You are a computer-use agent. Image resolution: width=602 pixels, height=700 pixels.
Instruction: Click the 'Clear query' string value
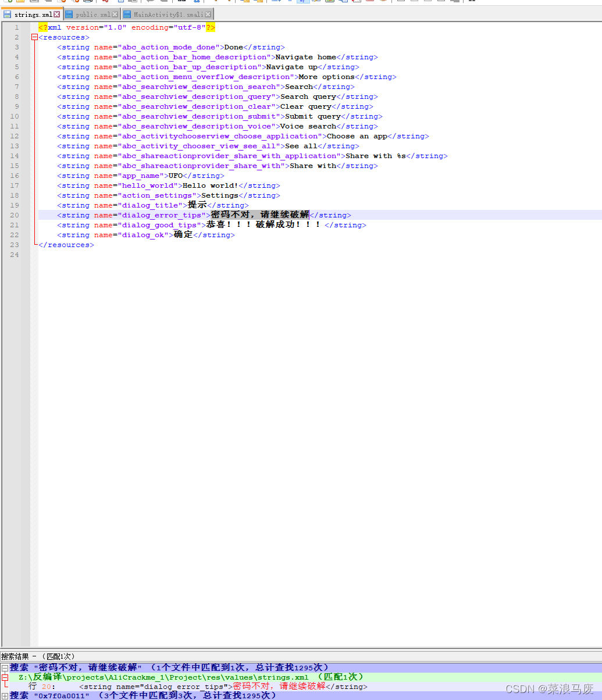[x=306, y=106]
